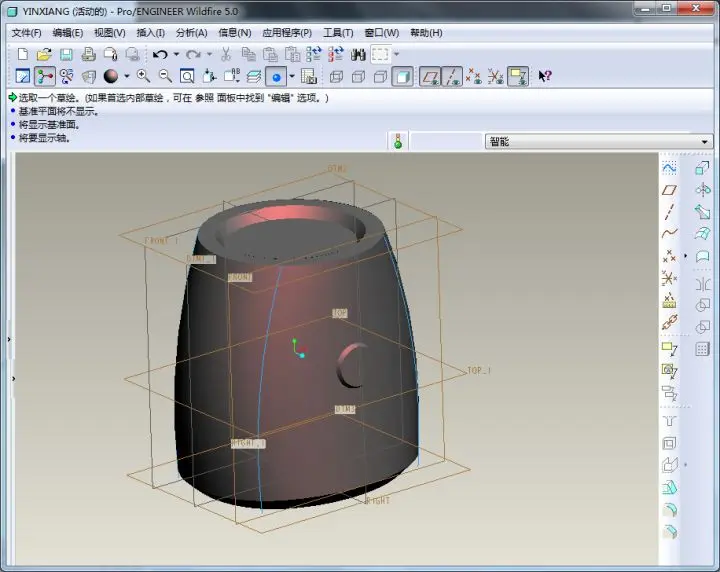Expand the 智能 selection filter dropdown

click(704, 142)
